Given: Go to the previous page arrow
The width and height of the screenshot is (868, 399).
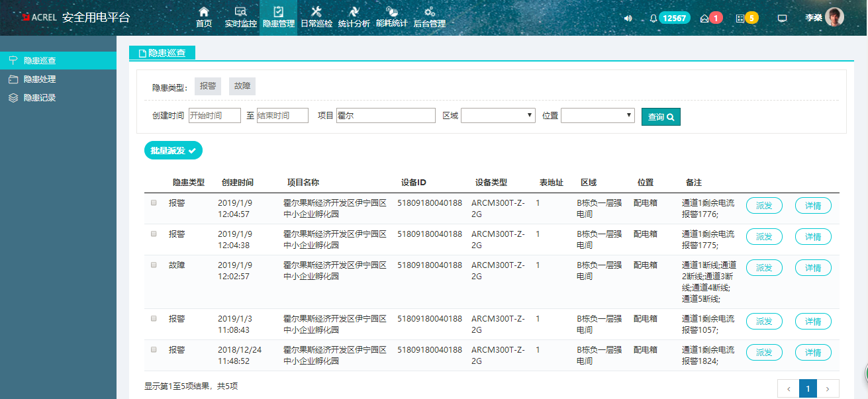Looking at the screenshot, I should point(788,389).
